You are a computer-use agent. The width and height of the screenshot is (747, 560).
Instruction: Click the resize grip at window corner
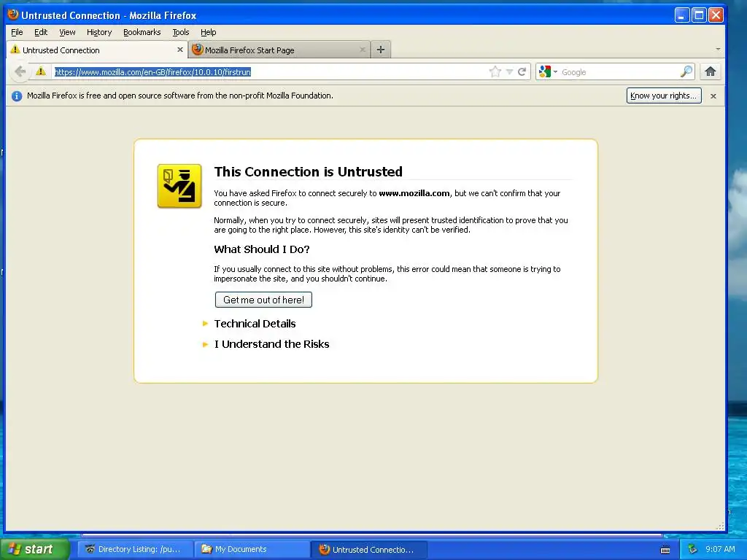pos(720,526)
